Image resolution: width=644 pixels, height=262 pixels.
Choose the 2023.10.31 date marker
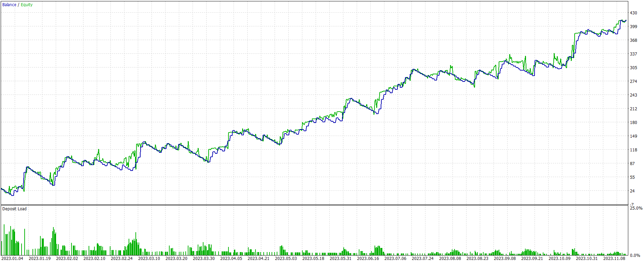[587, 259]
